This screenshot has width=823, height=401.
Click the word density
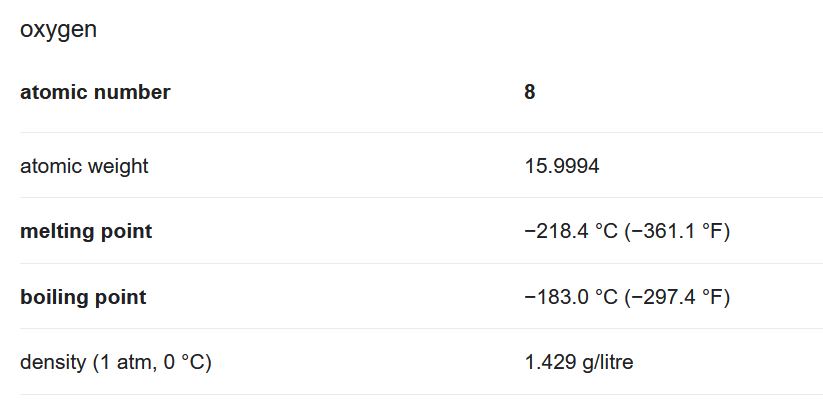52,362
